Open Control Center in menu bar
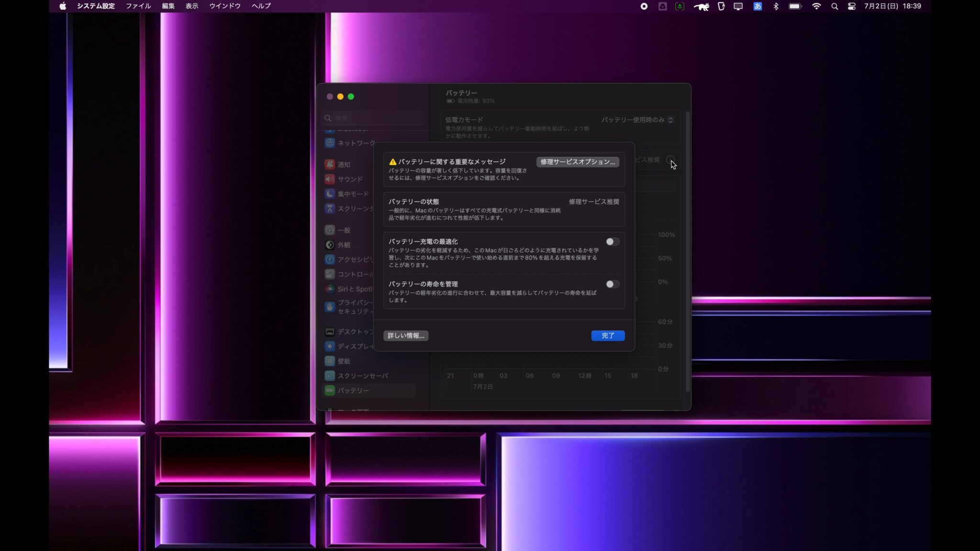 click(852, 6)
